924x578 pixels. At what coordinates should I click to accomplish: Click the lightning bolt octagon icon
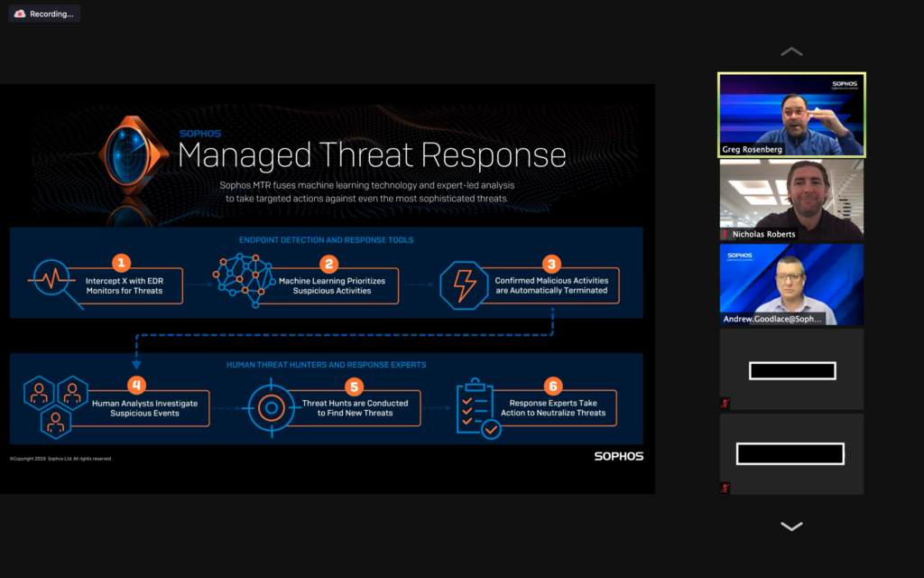click(x=464, y=285)
